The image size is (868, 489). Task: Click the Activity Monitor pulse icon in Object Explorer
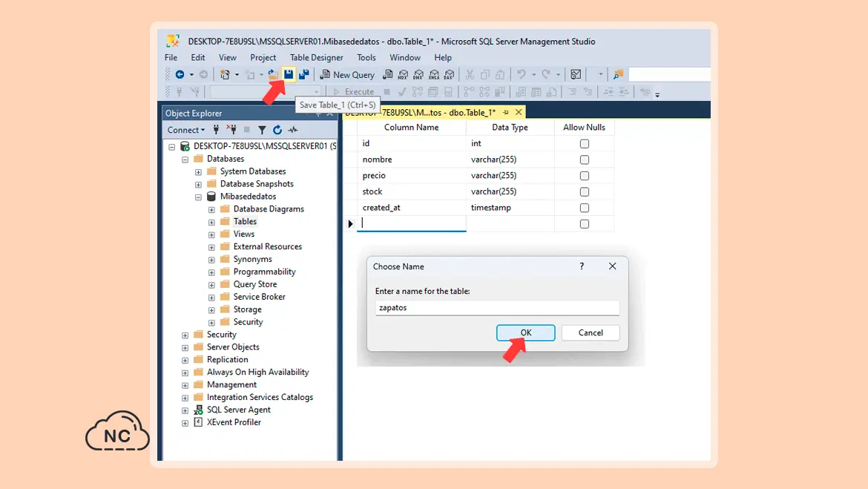click(293, 130)
